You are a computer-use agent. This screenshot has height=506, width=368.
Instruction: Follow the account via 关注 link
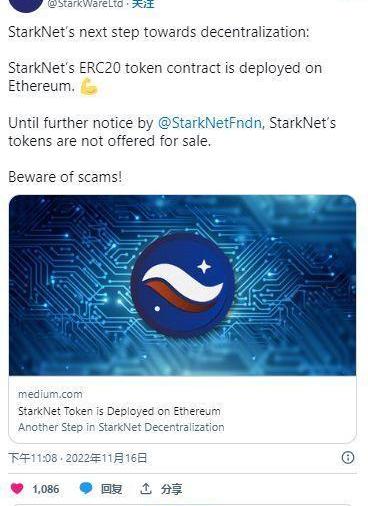(143, 4)
